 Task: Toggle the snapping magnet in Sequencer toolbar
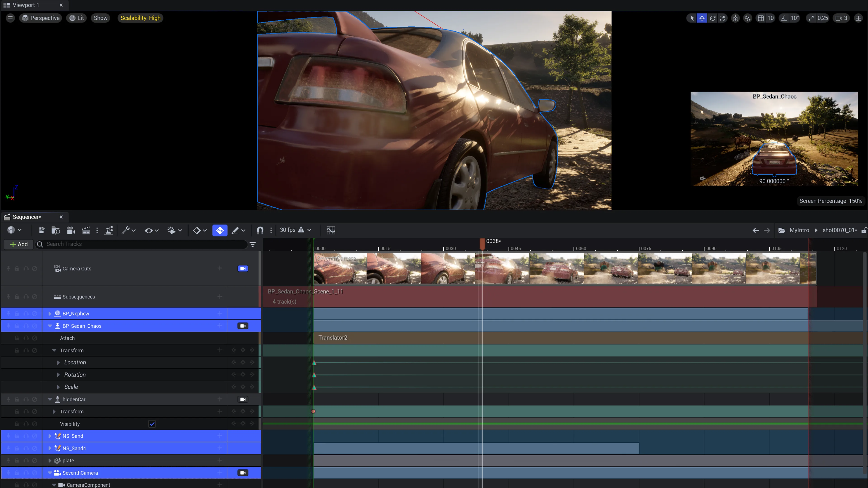(260, 230)
